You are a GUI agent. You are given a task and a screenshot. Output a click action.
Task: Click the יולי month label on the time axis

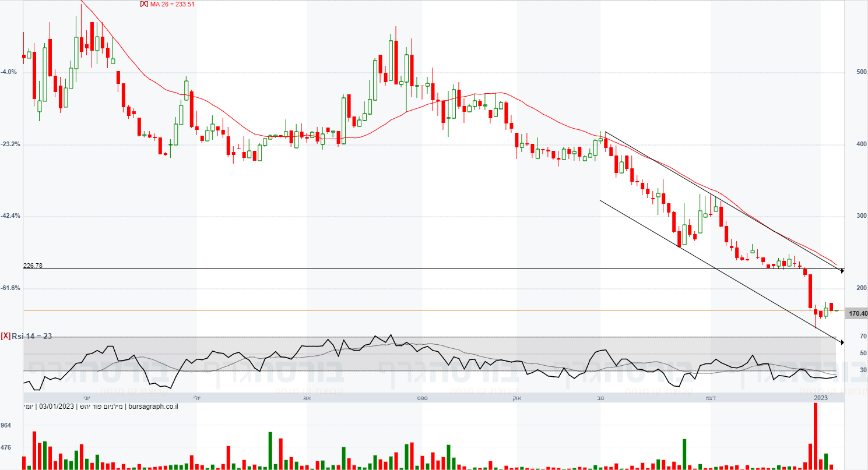click(x=196, y=398)
